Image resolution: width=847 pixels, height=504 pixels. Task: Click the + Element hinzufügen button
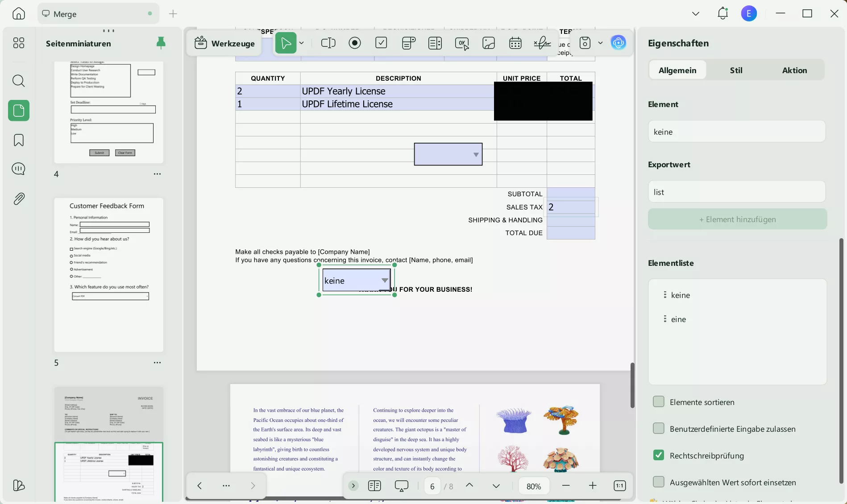tap(737, 219)
